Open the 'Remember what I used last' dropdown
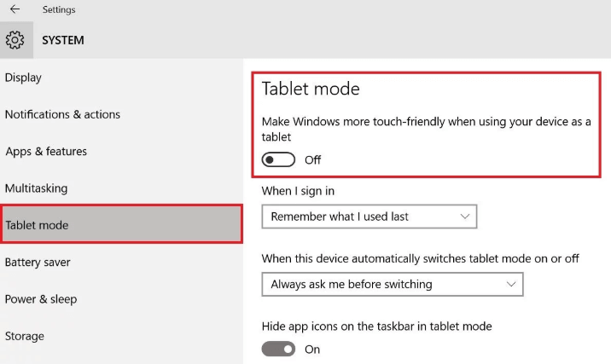611x364 pixels. (x=369, y=217)
